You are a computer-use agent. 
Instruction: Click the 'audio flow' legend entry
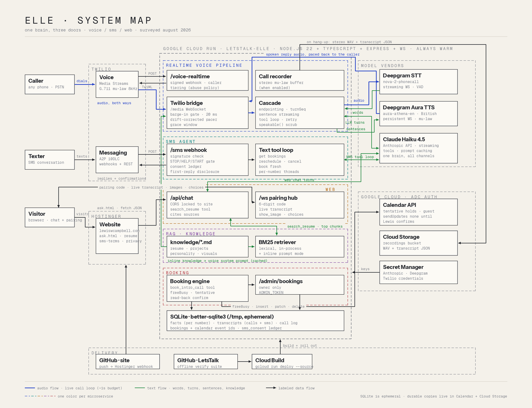[74, 388]
